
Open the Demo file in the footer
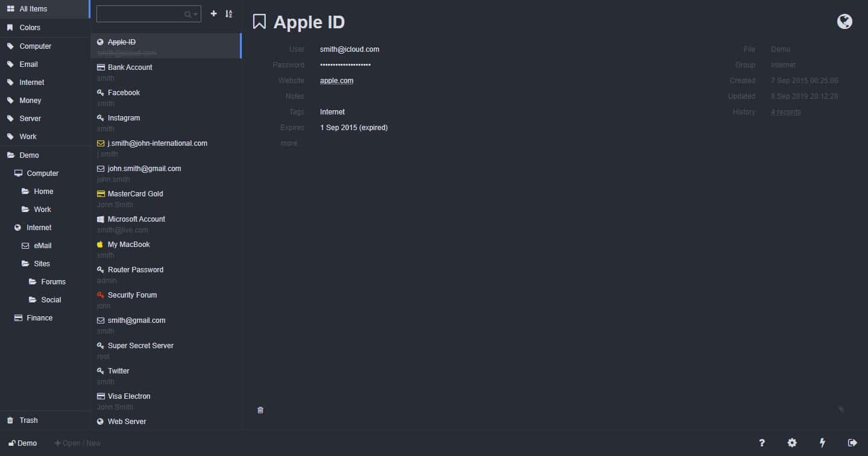22,443
